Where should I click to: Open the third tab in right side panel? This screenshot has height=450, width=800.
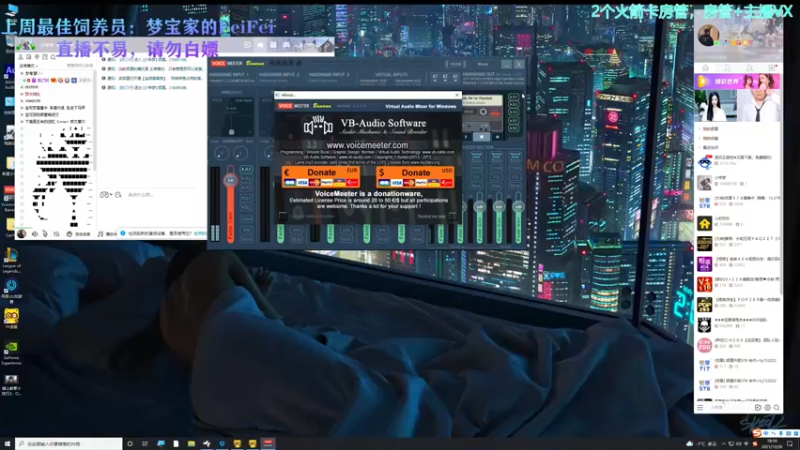pos(749,68)
